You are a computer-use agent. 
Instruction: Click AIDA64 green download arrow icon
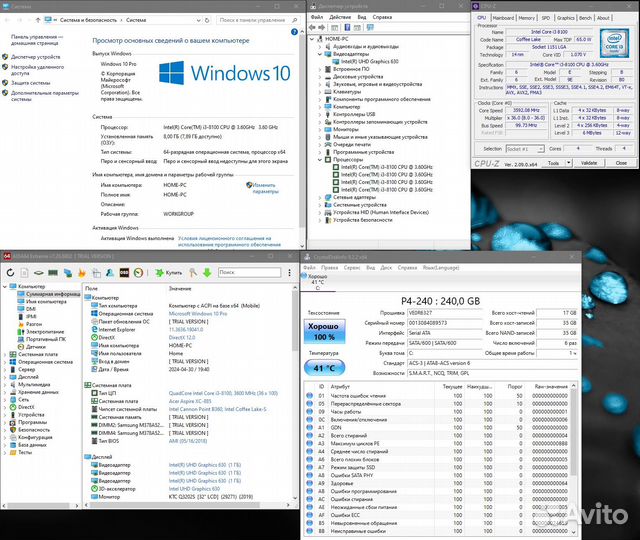coord(207,272)
